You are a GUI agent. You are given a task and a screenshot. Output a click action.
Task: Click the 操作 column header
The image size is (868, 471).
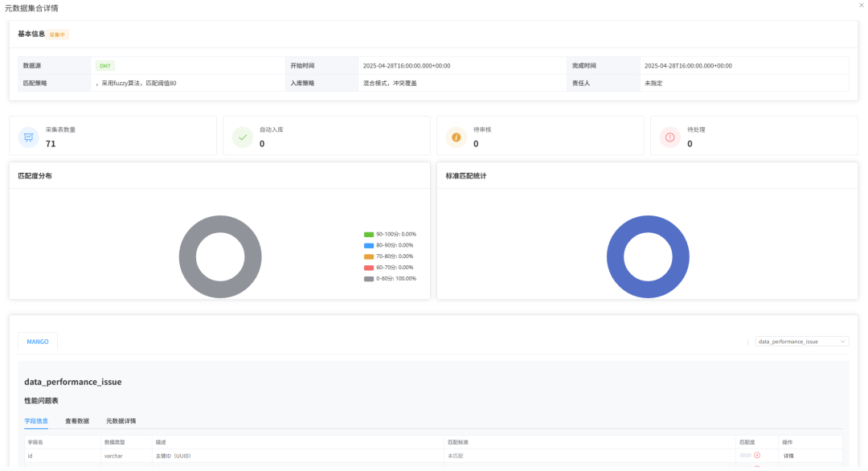click(x=787, y=442)
